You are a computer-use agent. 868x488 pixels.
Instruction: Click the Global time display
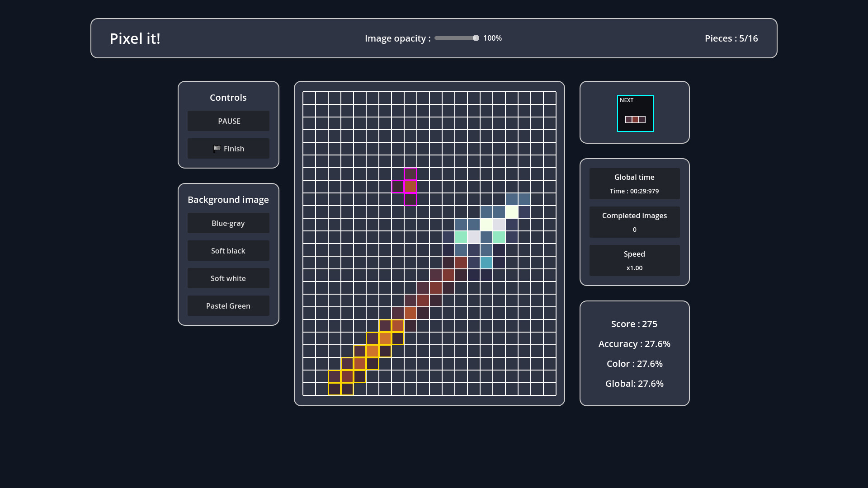point(634,183)
